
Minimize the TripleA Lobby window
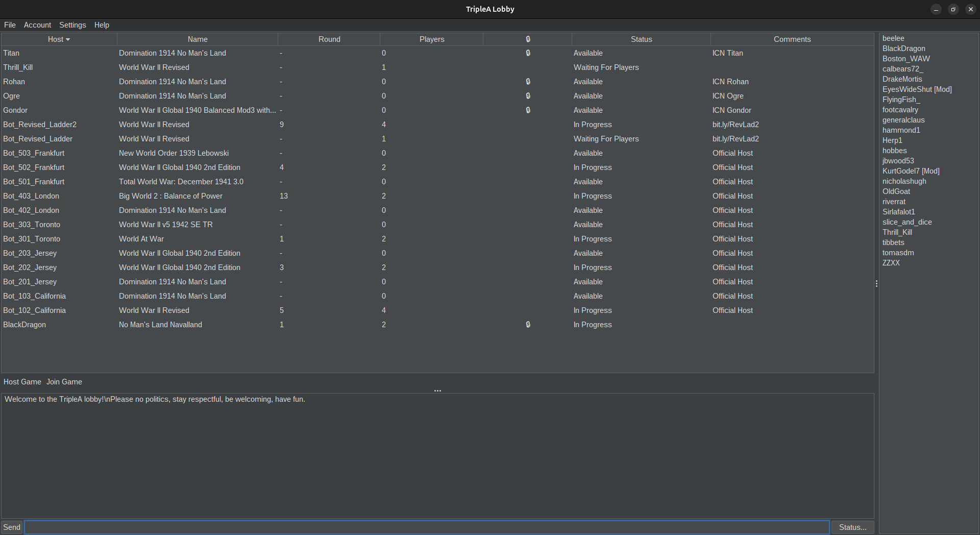936,9
